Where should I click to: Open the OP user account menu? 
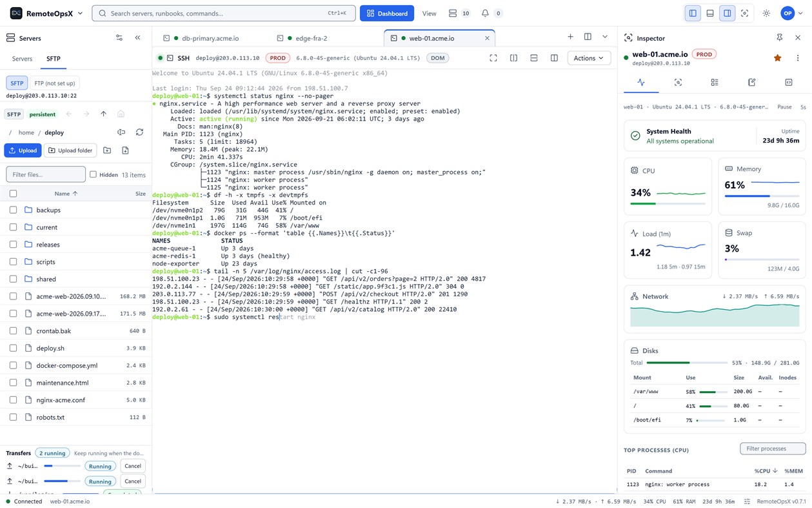pyautogui.click(x=791, y=13)
